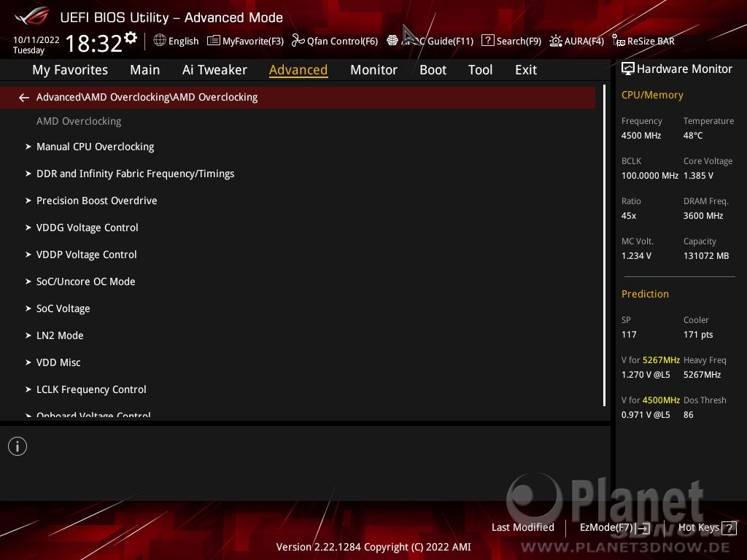Click the AI OC Guide brain icon

click(392, 41)
